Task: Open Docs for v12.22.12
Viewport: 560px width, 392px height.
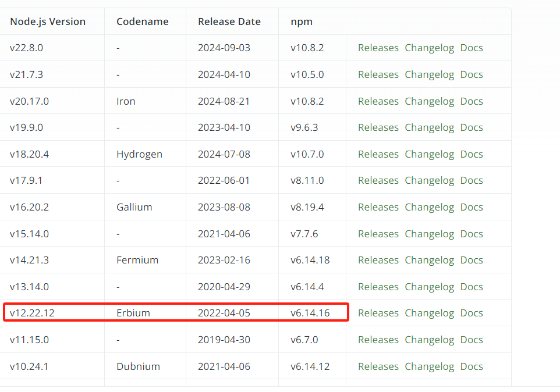Action: coord(472,313)
